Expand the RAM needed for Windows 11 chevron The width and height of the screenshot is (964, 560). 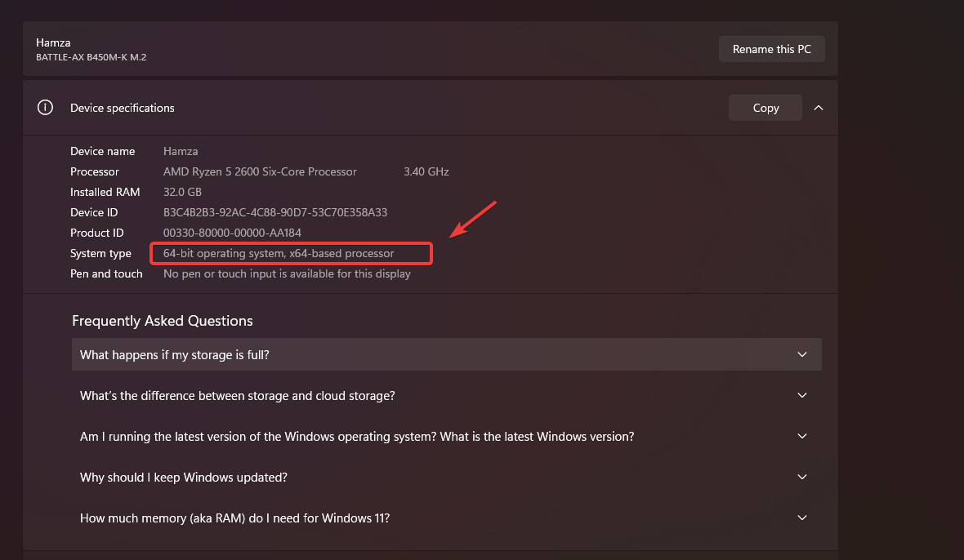[x=801, y=518]
